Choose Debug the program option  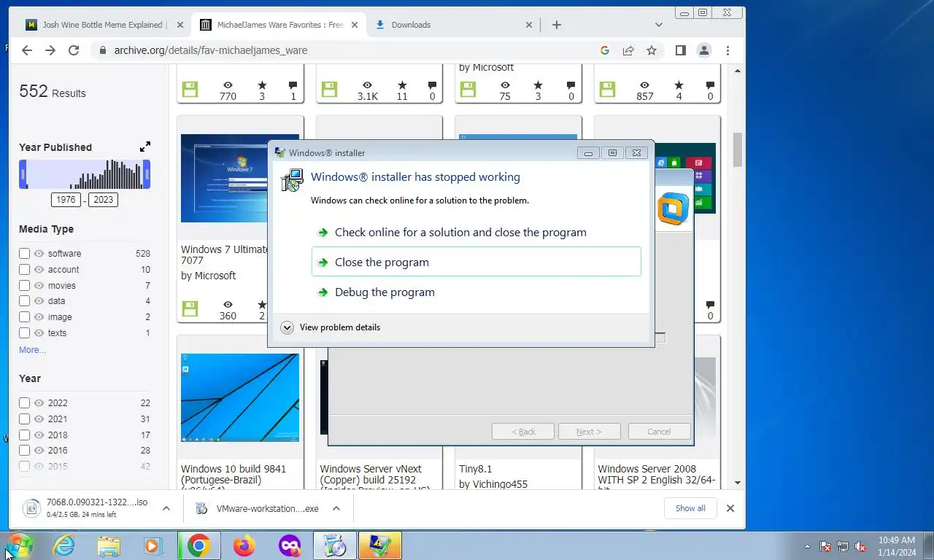coord(476,292)
